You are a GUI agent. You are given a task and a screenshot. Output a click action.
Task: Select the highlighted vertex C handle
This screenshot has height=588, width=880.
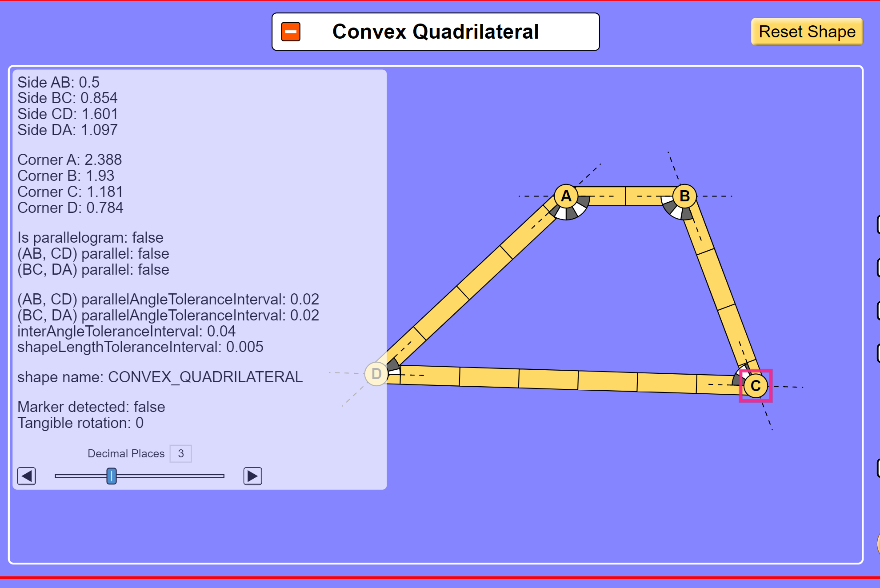755,385
